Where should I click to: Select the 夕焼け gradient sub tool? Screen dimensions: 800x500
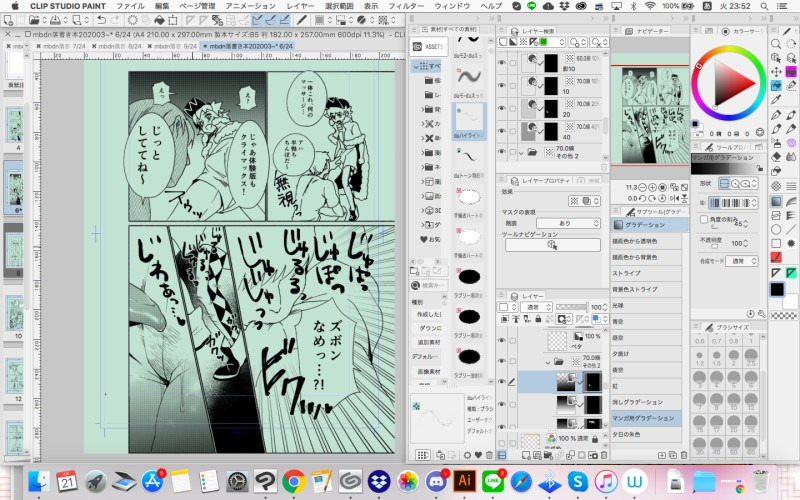(646, 354)
